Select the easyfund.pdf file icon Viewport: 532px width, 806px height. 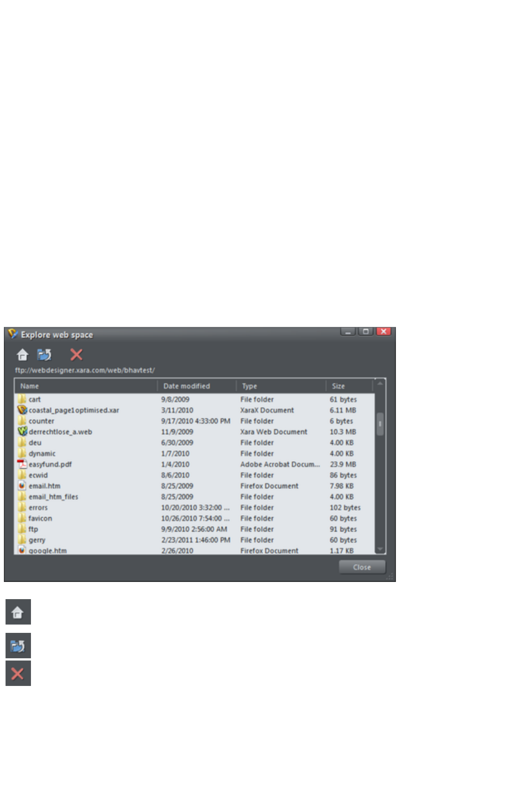[22, 464]
